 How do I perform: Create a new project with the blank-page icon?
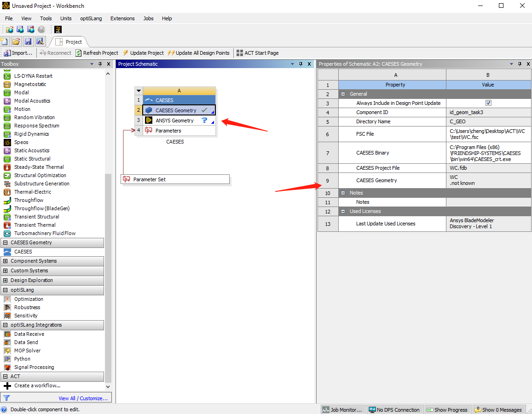point(5,41)
